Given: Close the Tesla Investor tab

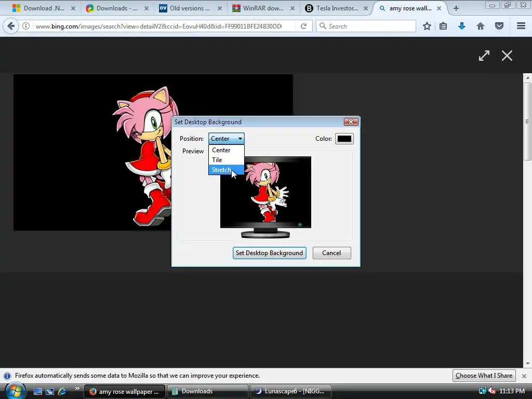Looking at the screenshot, I should [x=366, y=8].
